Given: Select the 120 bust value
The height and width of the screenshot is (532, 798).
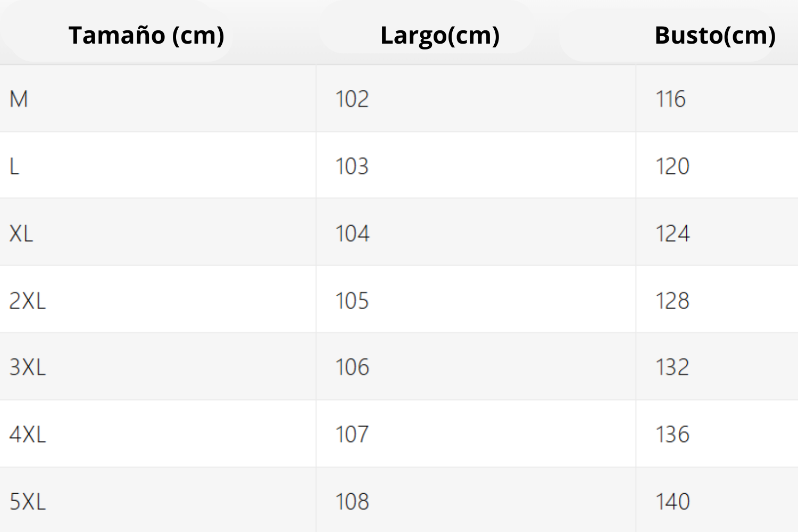Looking at the screenshot, I should tap(672, 167).
